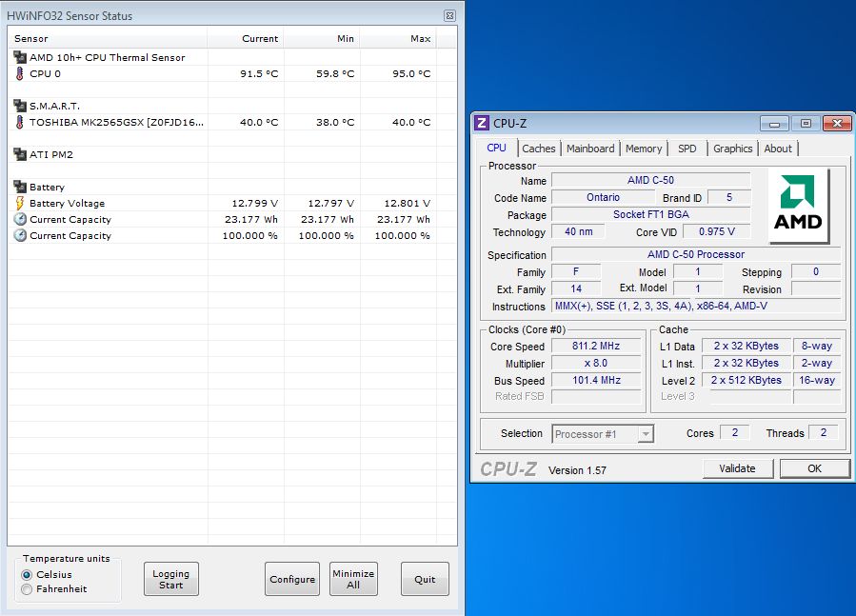Click the 23.177 Wh current capacity value
The width and height of the screenshot is (856, 616).
point(251,220)
